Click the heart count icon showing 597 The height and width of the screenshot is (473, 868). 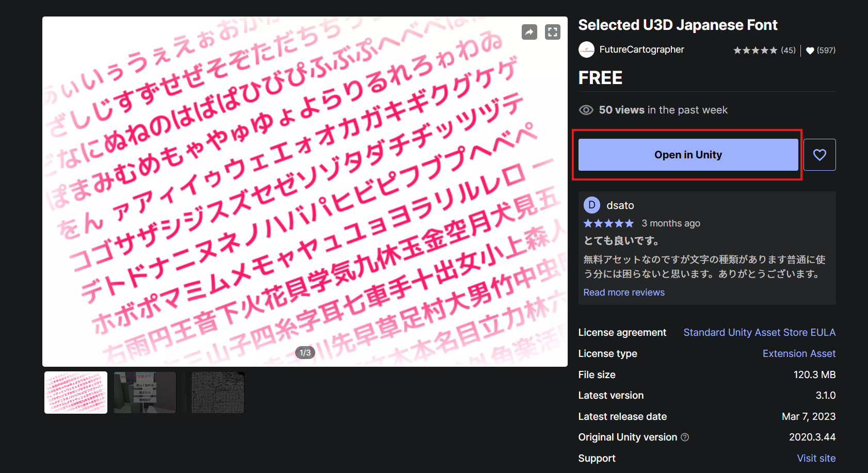pyautogui.click(x=810, y=51)
